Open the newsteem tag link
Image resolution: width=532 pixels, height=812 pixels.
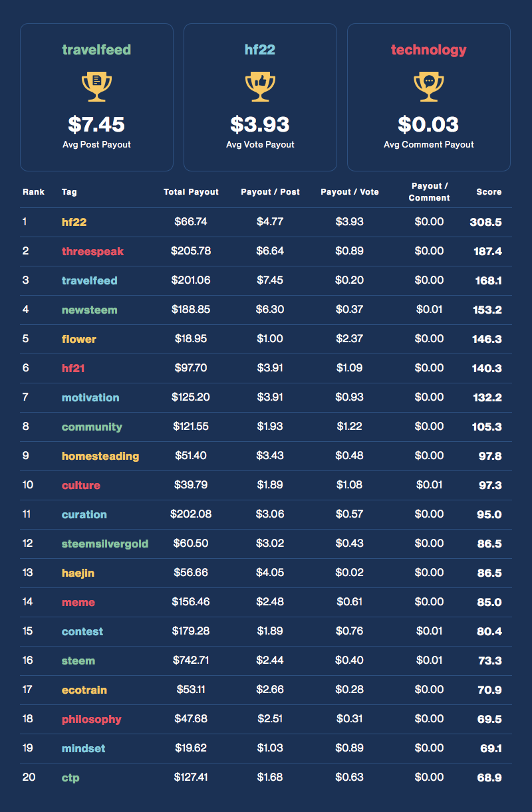[89, 310]
